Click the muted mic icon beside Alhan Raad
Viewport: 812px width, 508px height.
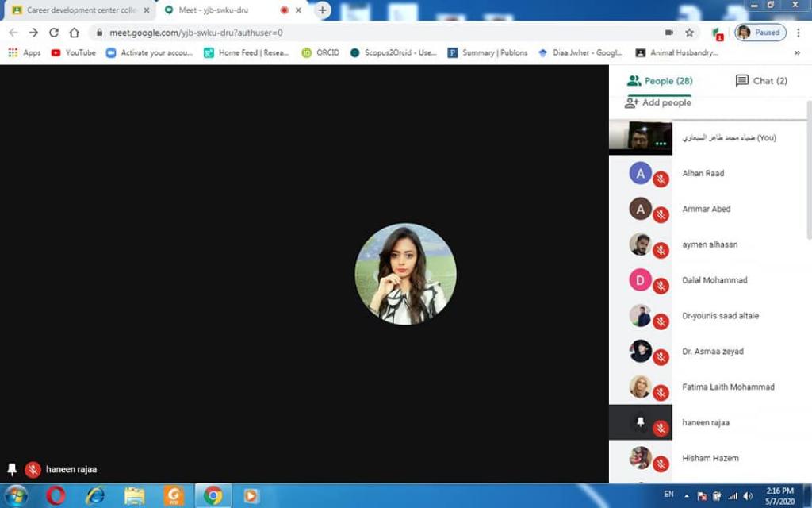coord(661,179)
